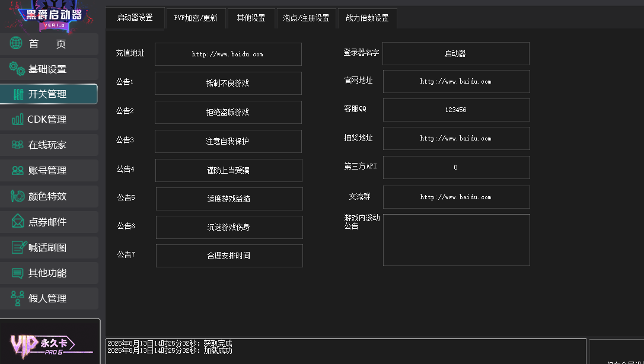
Task: Click the envelope icon for 点券邮件
Action: (x=18, y=222)
